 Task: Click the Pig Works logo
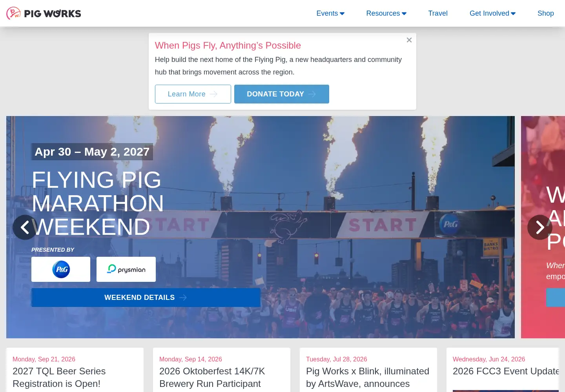(x=44, y=13)
